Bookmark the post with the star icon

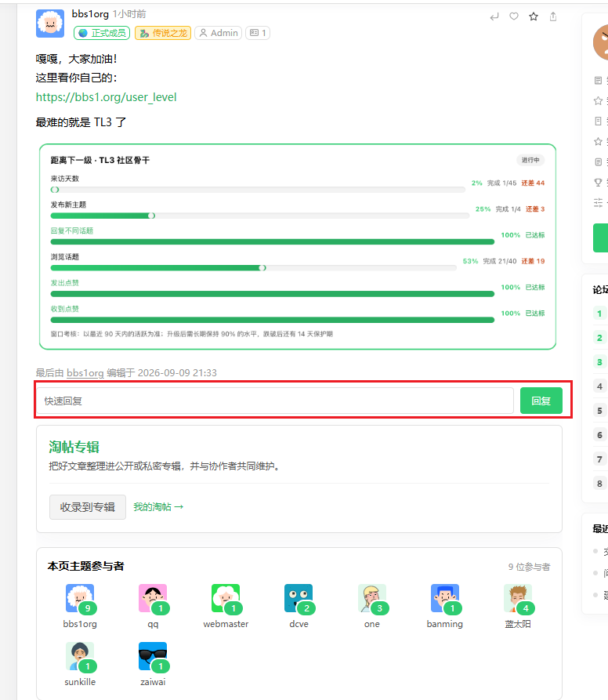[x=534, y=16]
